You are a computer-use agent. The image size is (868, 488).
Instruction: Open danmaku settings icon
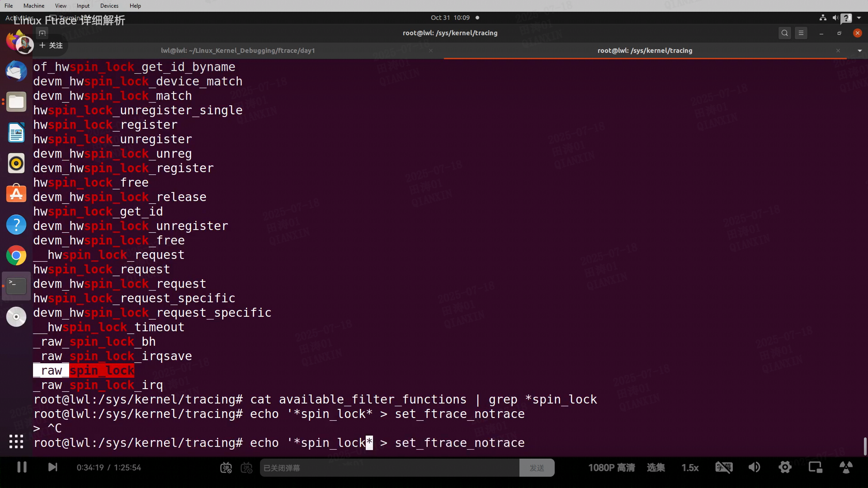tap(246, 468)
